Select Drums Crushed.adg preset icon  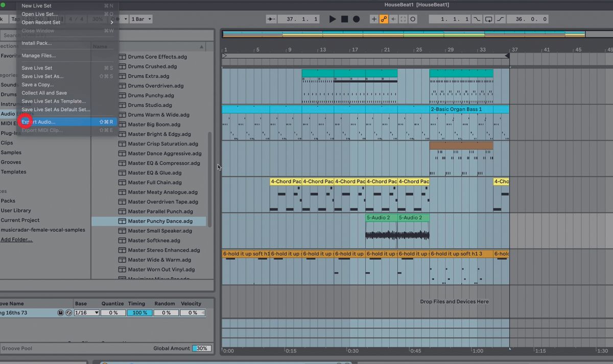pos(122,66)
